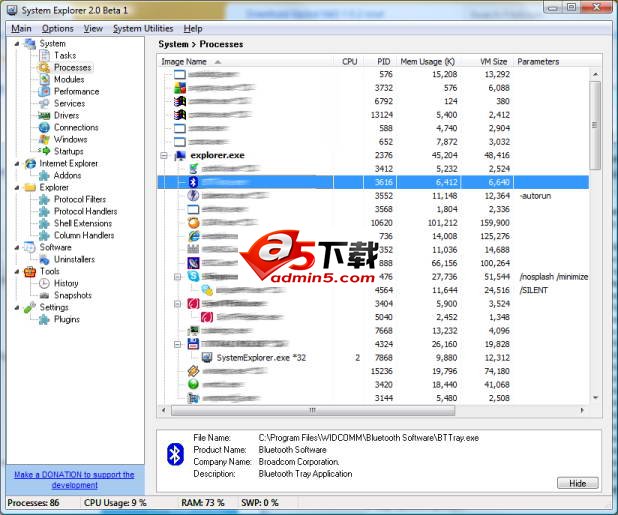
Task: Open the System Utilities menu
Action: click(x=143, y=29)
